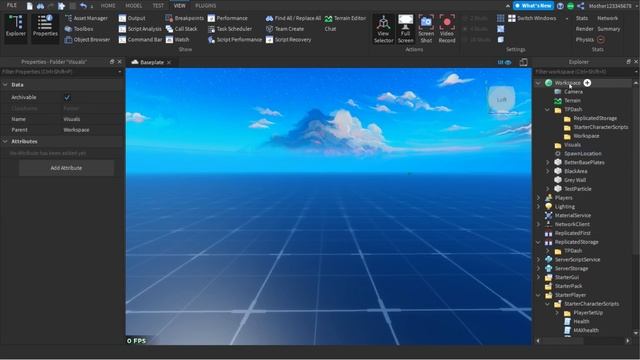
Task: Open the FILE menu
Action: (11, 6)
